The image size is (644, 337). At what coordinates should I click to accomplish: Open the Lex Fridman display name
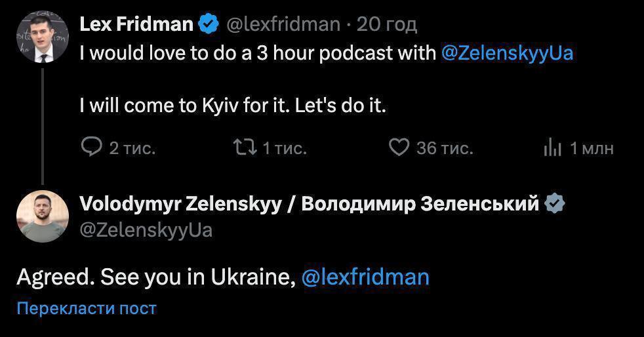136,25
